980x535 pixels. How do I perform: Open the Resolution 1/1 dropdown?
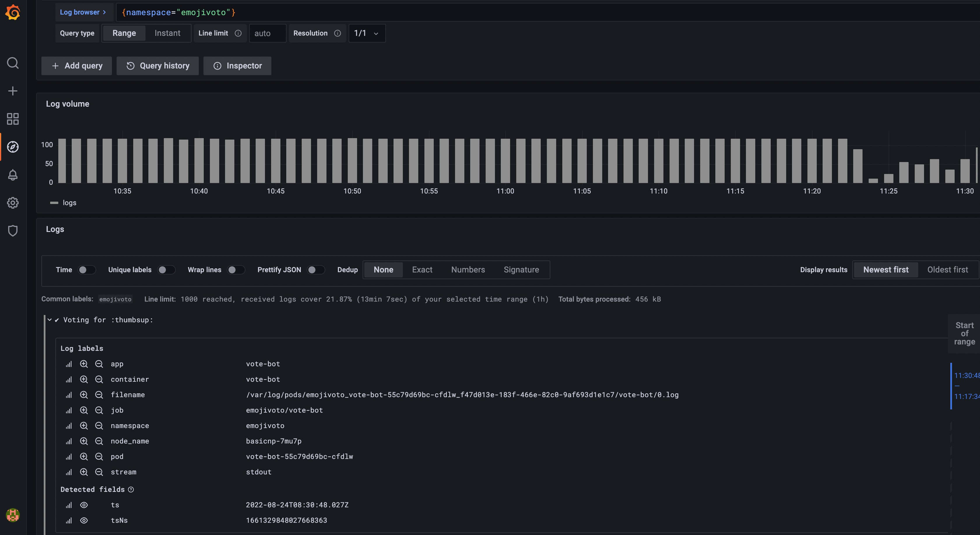point(367,33)
